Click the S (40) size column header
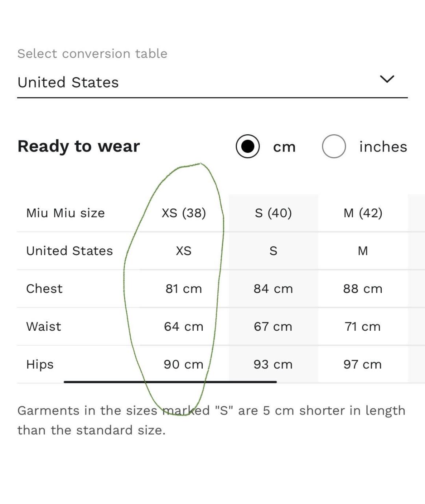The width and height of the screenshot is (425, 504). click(273, 213)
